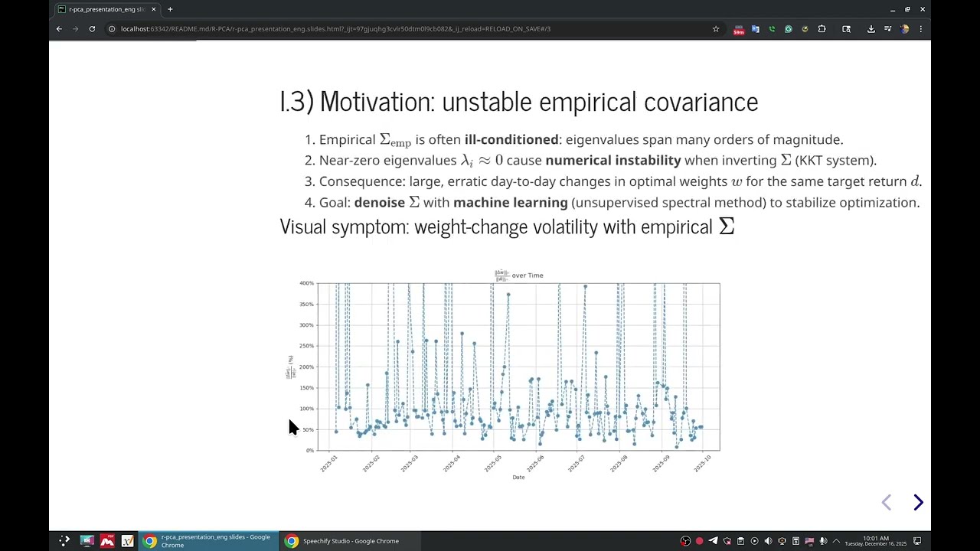Screen dimensions: 980x551
Task: Click the 400% y-axis label
Action: coord(306,283)
